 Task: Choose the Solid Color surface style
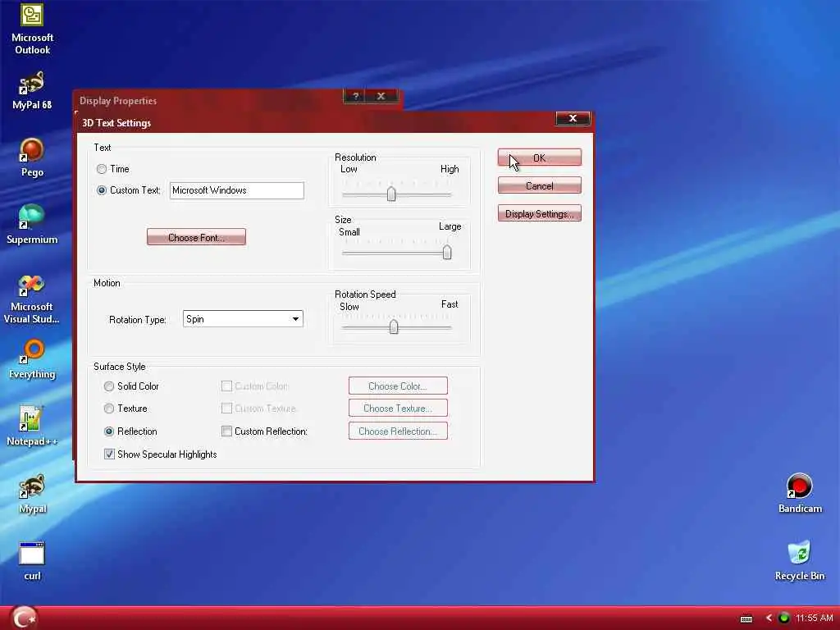click(109, 386)
